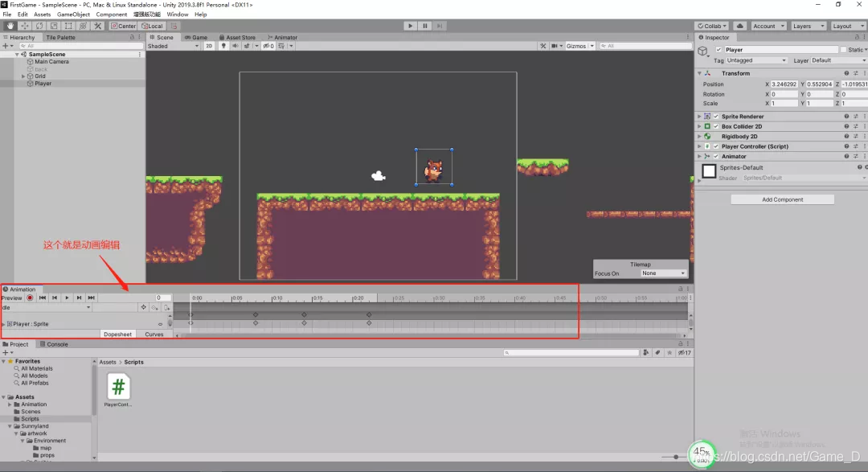868x472 pixels.
Task: Open scene camera settings icon
Action: click(555, 46)
